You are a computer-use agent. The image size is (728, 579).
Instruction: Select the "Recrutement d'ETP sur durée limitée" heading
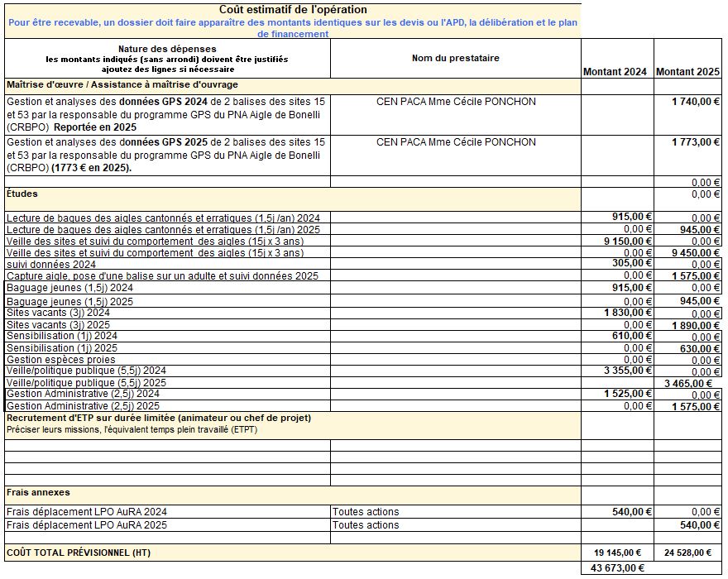coord(159,418)
